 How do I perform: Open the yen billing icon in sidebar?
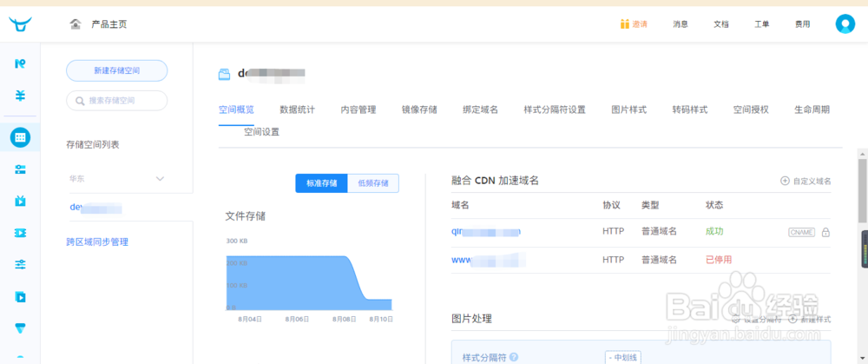pyautogui.click(x=20, y=96)
